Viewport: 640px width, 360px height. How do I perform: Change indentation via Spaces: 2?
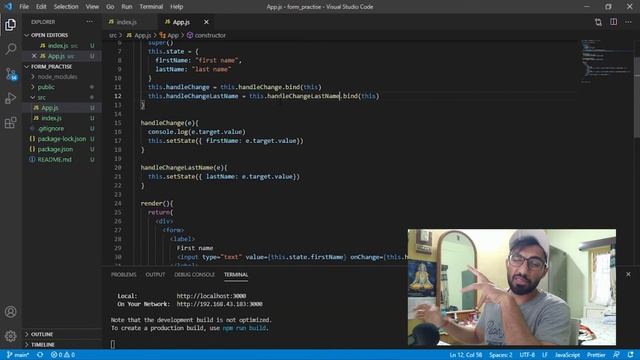point(500,355)
